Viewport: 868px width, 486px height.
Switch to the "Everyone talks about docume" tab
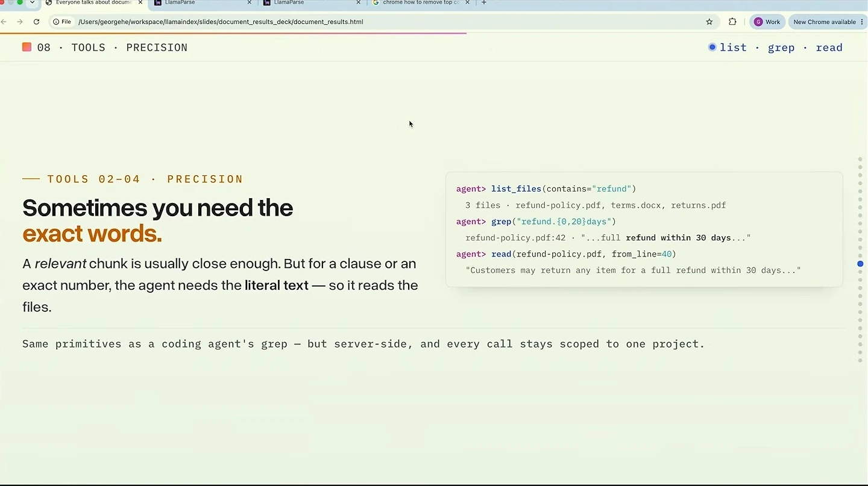pyautogui.click(x=94, y=3)
